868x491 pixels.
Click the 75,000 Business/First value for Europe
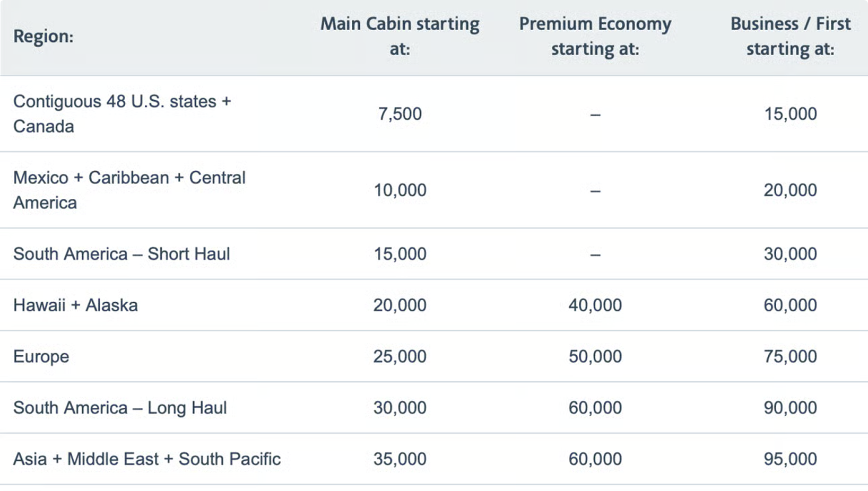[790, 356]
